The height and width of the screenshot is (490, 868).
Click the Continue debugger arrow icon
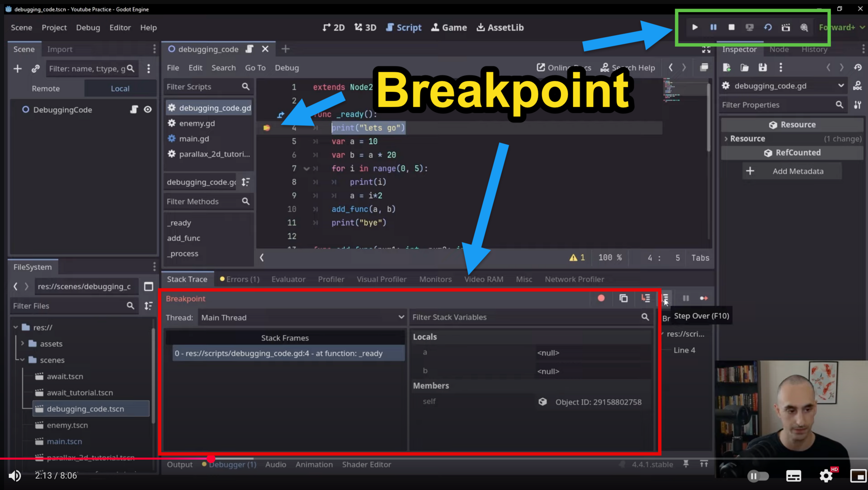[x=704, y=298]
